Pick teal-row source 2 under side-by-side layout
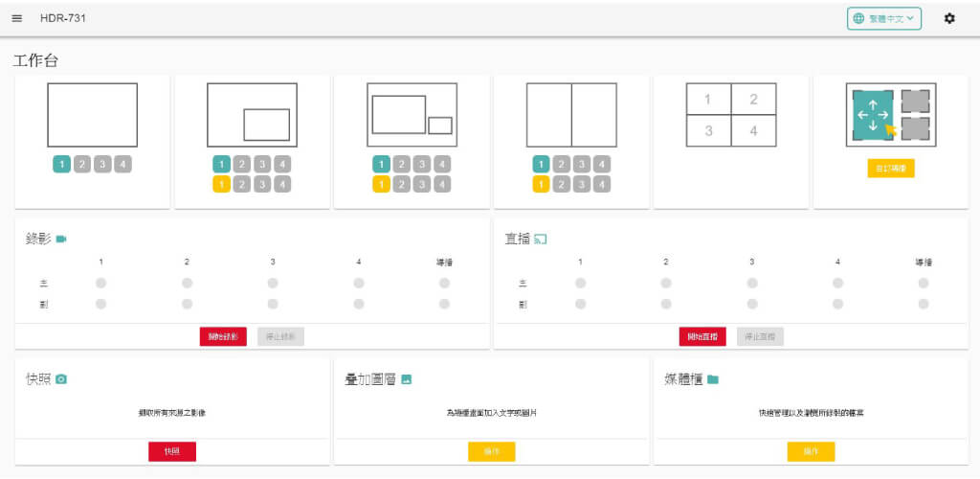The width and height of the screenshot is (980, 479). pyautogui.click(x=561, y=164)
